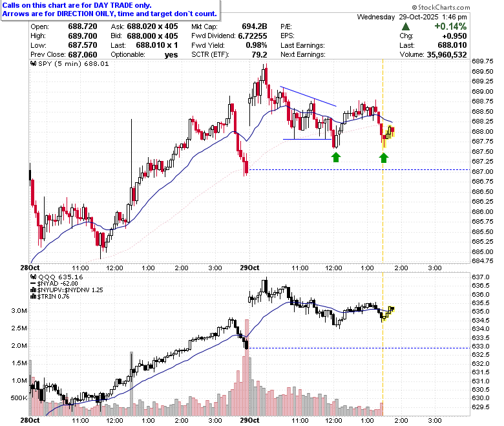Click the blue dashed 687.00 level line

coord(359,170)
